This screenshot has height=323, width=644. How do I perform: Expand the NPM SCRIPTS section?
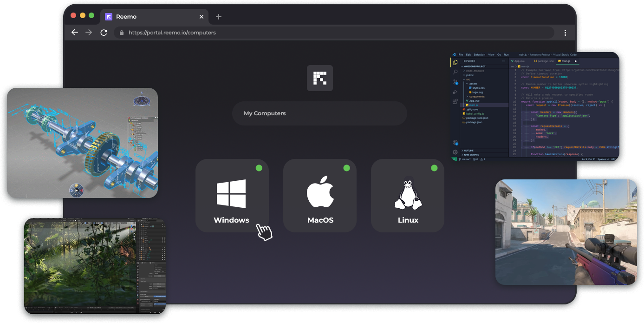pos(485,155)
